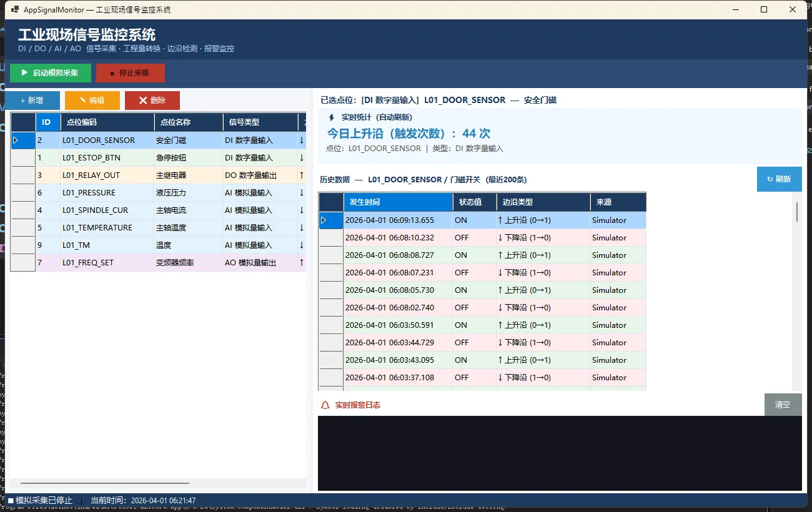
Task: Click the row arrow indicator in history table
Action: click(x=323, y=220)
